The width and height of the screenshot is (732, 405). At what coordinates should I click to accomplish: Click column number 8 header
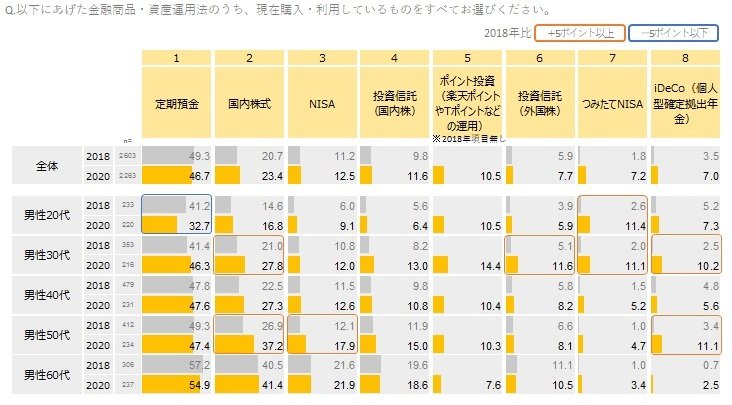(x=685, y=58)
